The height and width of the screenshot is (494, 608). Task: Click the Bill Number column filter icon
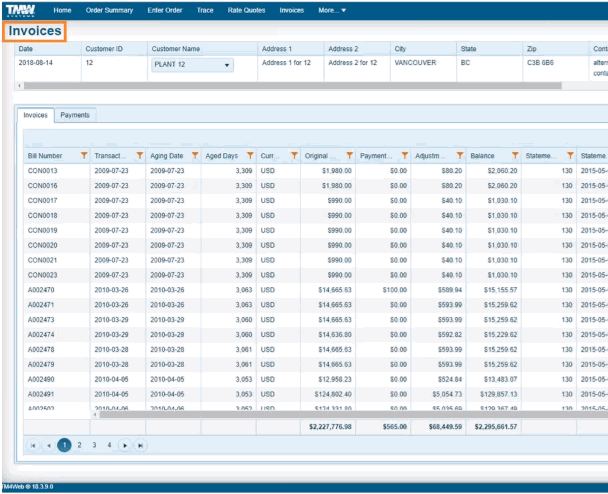point(84,155)
